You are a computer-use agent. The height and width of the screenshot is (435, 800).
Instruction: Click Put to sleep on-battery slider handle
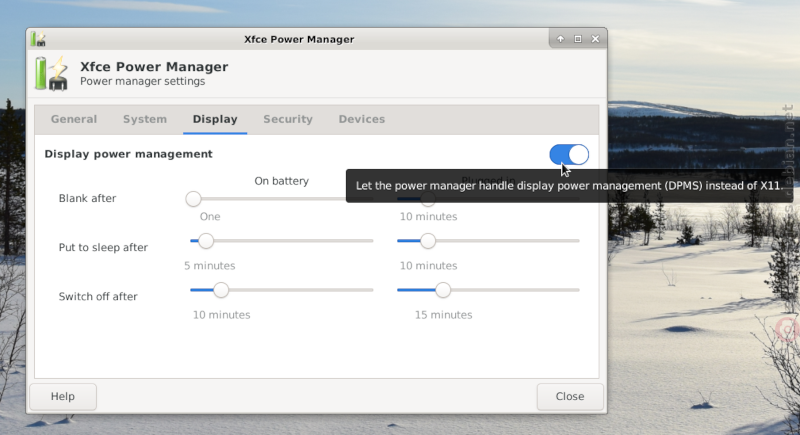(206, 241)
